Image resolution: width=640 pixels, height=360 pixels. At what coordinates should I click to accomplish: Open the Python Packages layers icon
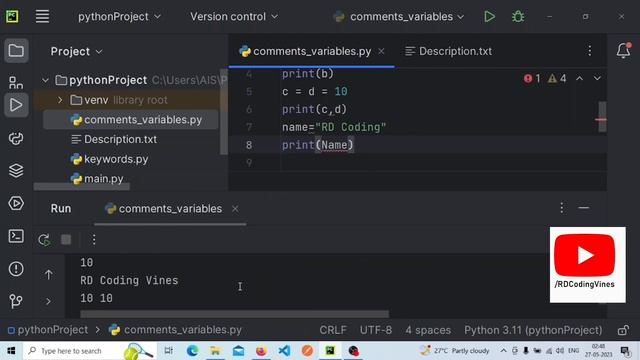16,171
